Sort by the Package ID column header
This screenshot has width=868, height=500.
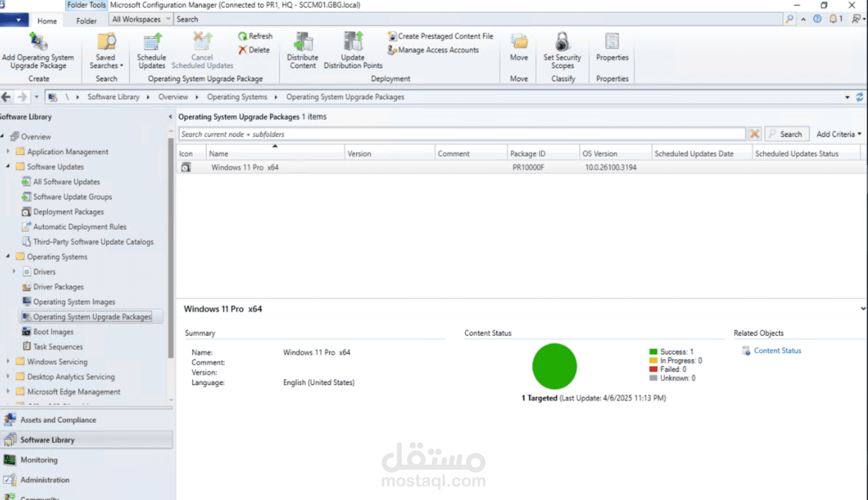(543, 154)
